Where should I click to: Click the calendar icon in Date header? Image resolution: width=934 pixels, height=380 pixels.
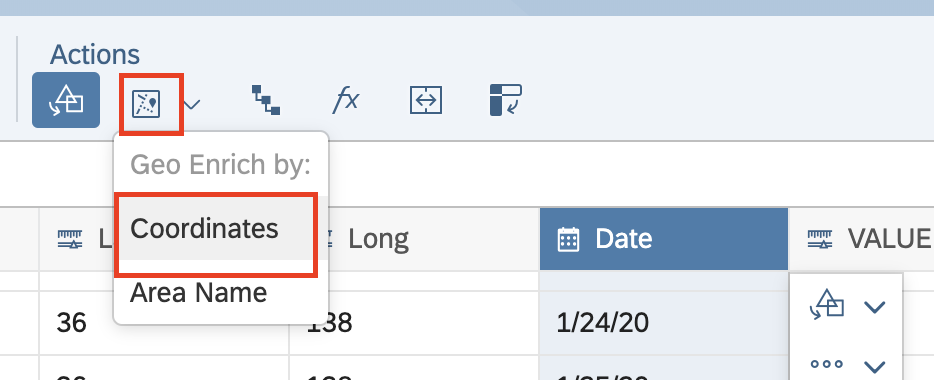[x=568, y=239]
